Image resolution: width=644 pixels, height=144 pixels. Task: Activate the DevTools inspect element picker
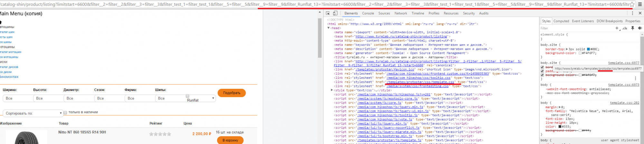click(328, 13)
